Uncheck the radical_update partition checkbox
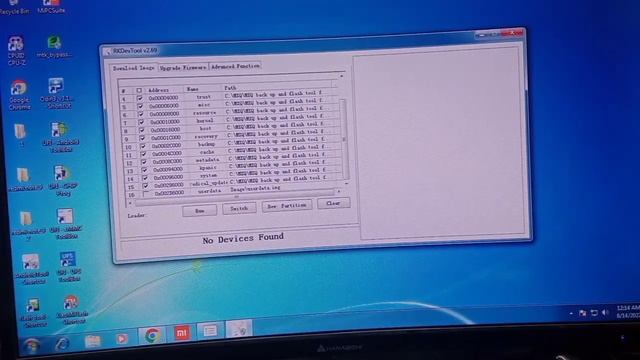 (145, 186)
